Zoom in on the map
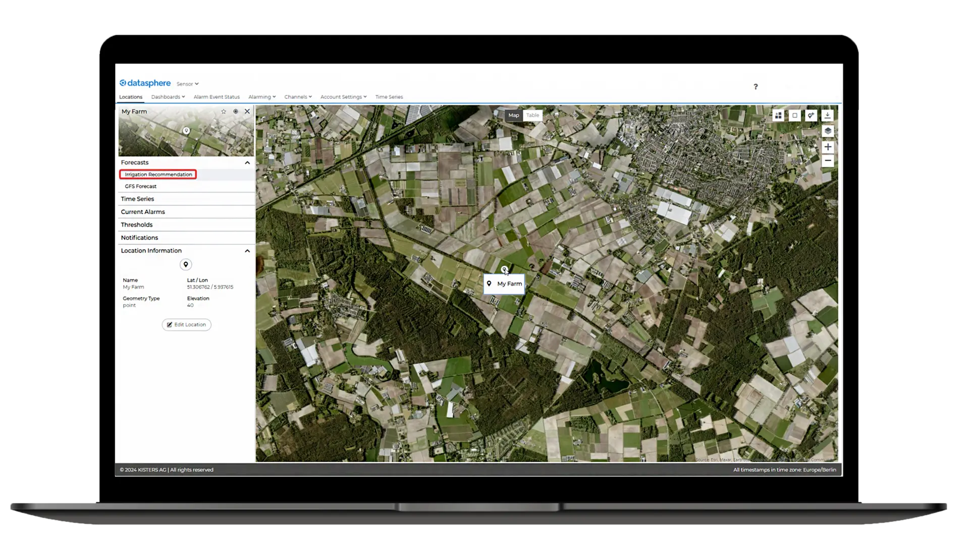The height and width of the screenshot is (560, 969). (x=828, y=147)
